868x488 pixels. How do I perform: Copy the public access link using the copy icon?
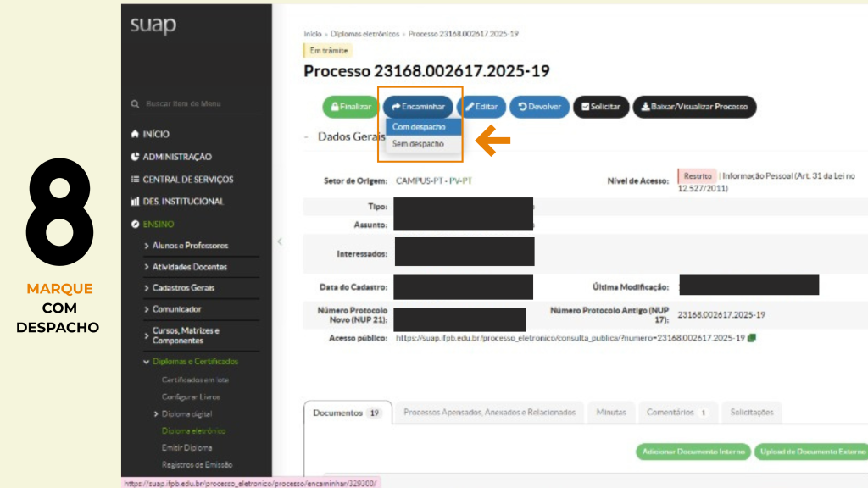(752, 338)
